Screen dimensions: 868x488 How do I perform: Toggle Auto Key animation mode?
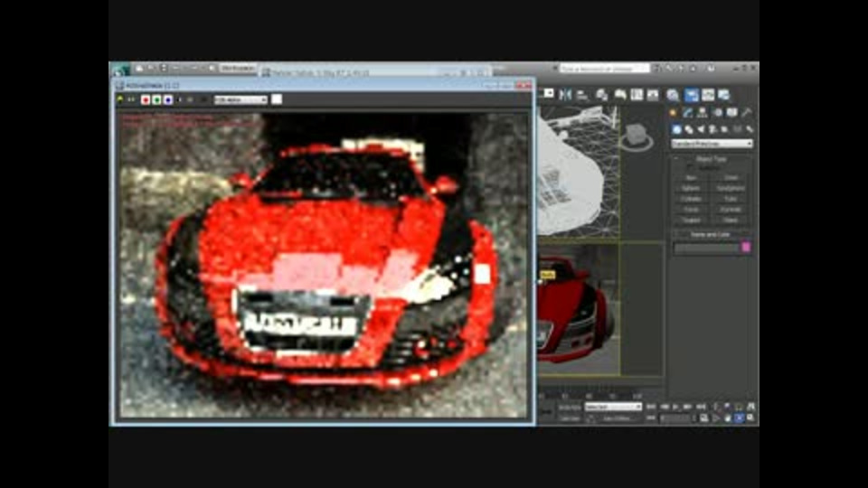point(570,407)
